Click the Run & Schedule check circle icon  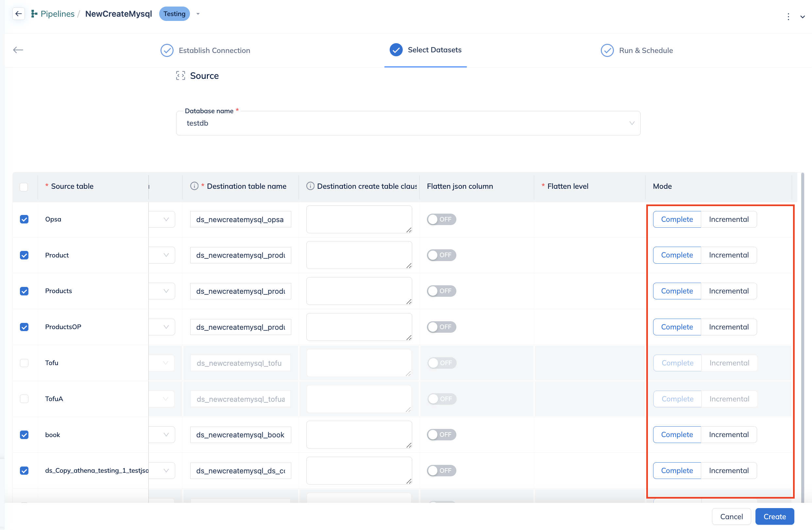[607, 50]
